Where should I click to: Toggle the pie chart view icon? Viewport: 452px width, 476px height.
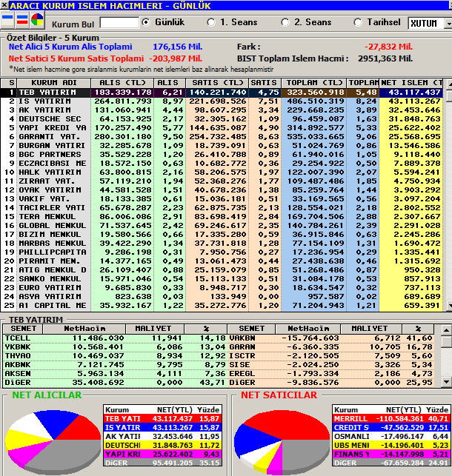click(37, 20)
